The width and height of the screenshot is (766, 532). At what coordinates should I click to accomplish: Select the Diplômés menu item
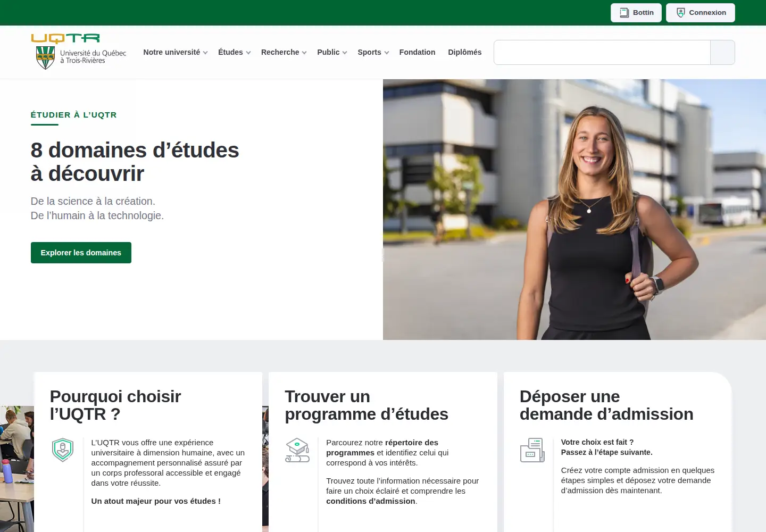click(x=464, y=52)
